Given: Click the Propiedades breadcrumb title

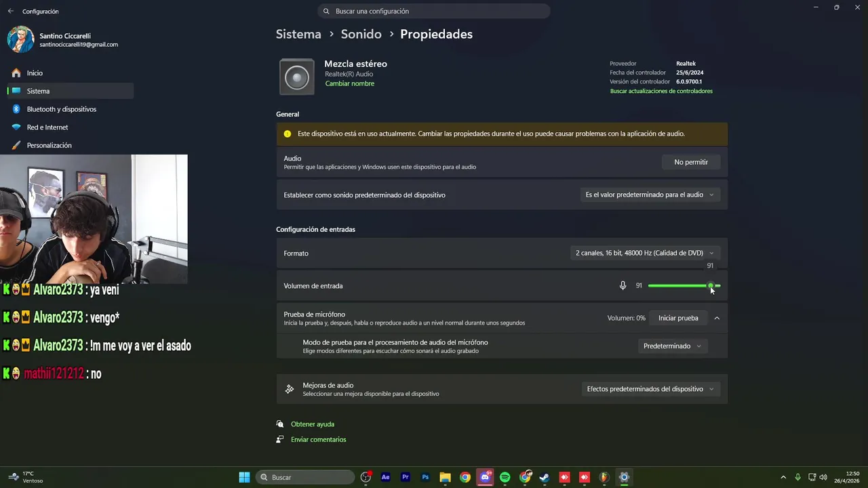Looking at the screenshot, I should point(436,34).
